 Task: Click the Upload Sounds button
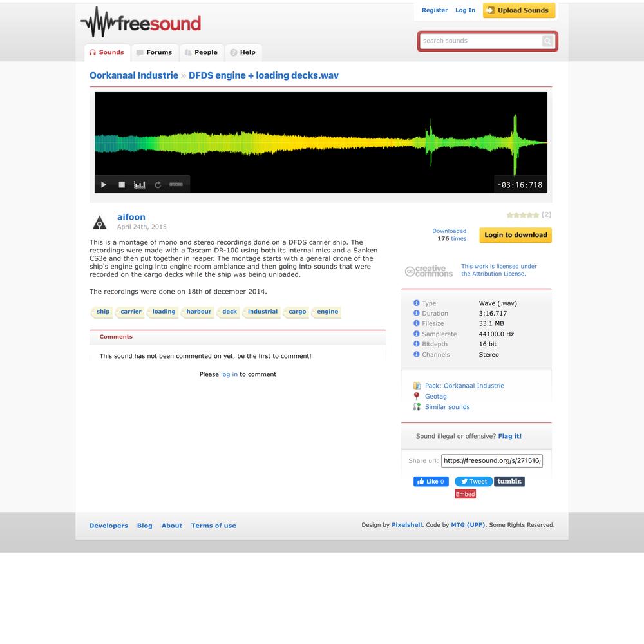point(518,10)
